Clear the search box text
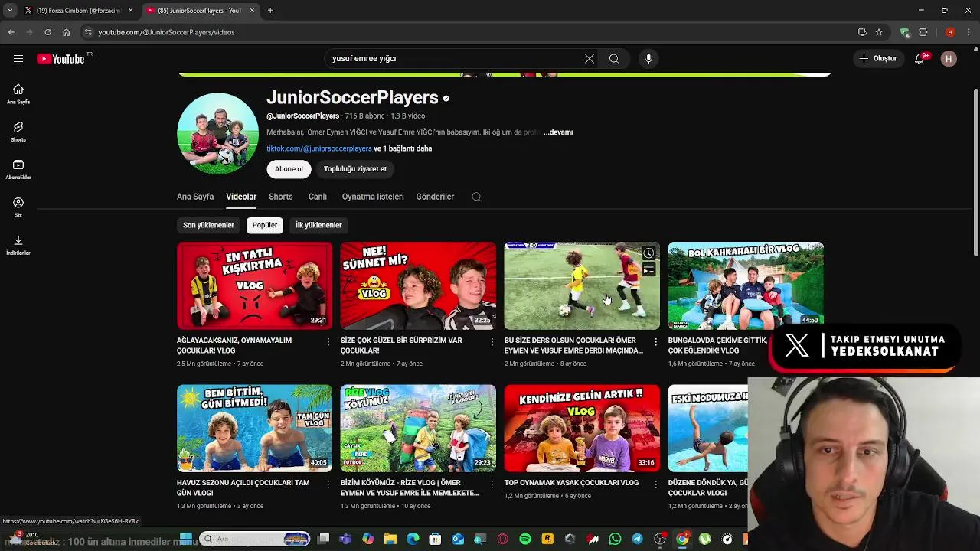The width and height of the screenshot is (980, 551). click(590, 58)
